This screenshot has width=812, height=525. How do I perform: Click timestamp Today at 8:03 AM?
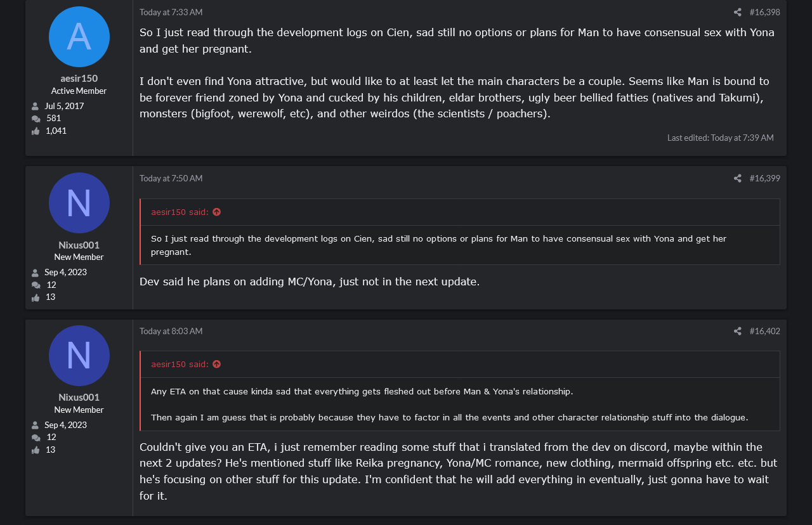coord(171,331)
